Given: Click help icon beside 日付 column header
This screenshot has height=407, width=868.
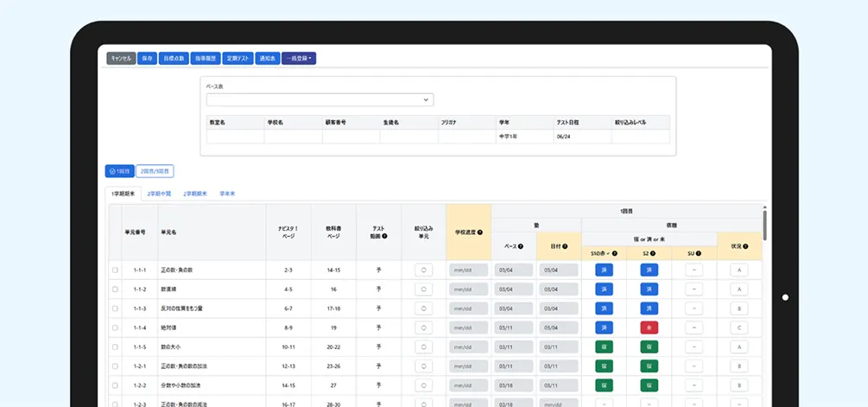Looking at the screenshot, I should pos(565,246).
